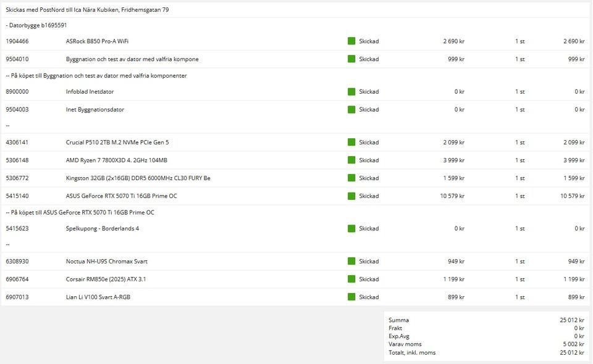Click unit price 10 579 kr

click(x=452, y=196)
